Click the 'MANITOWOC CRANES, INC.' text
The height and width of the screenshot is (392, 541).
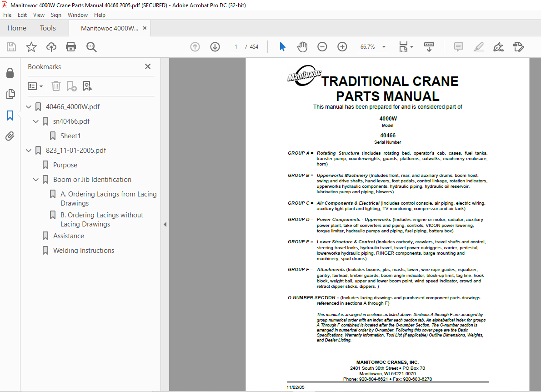click(x=387, y=362)
